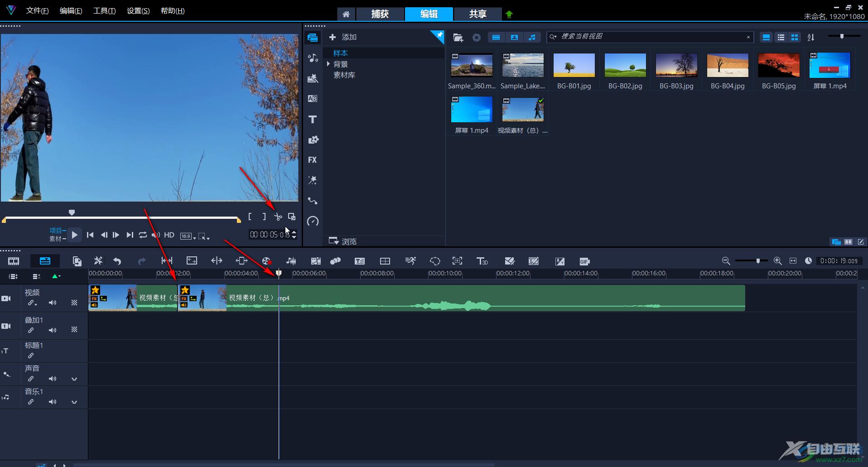The image size is (868, 467).
Task: Open the 工具 menu
Action: coord(104,11)
